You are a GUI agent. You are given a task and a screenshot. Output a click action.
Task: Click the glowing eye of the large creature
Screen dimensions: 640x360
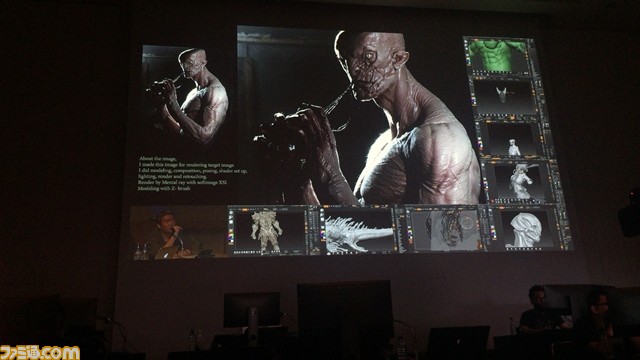pos(370,55)
